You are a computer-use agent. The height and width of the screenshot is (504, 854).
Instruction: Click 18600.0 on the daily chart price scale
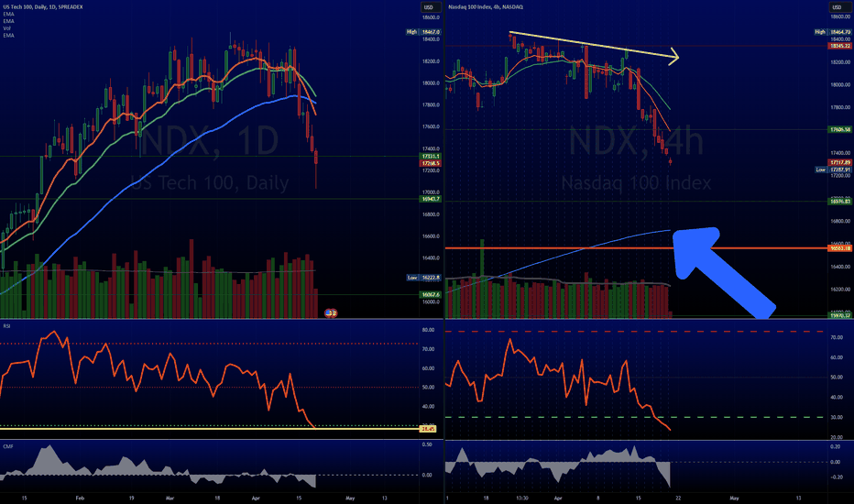[431, 17]
